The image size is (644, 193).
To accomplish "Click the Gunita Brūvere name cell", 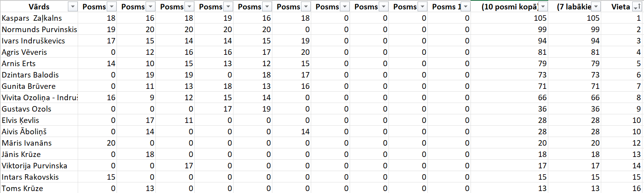I will pyautogui.click(x=39, y=86).
